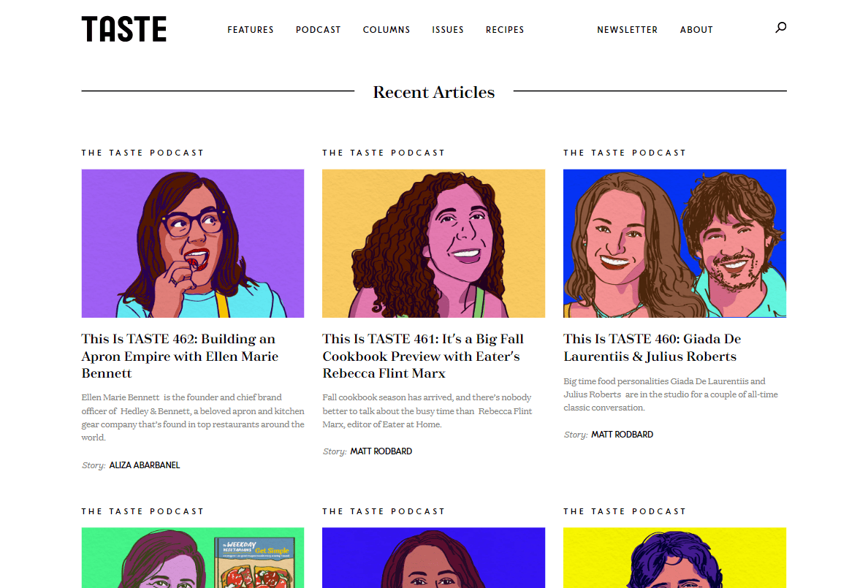Click the TASTE logo

(x=124, y=29)
